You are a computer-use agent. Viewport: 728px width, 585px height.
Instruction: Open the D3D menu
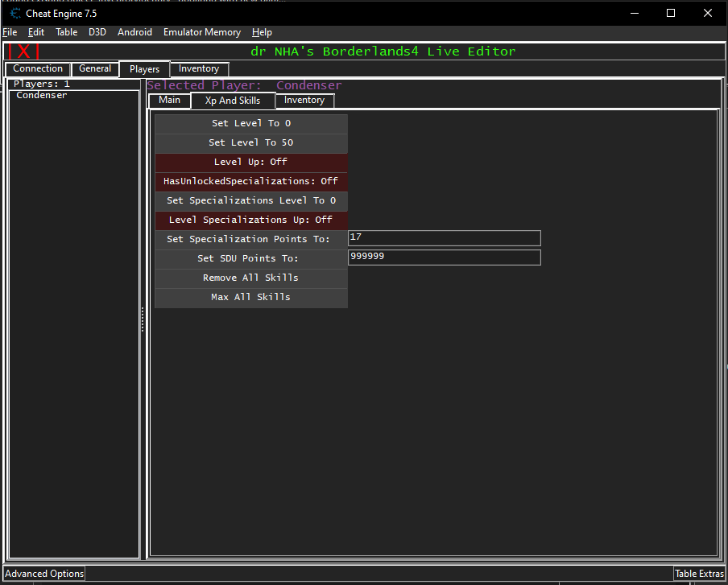pyautogui.click(x=97, y=32)
